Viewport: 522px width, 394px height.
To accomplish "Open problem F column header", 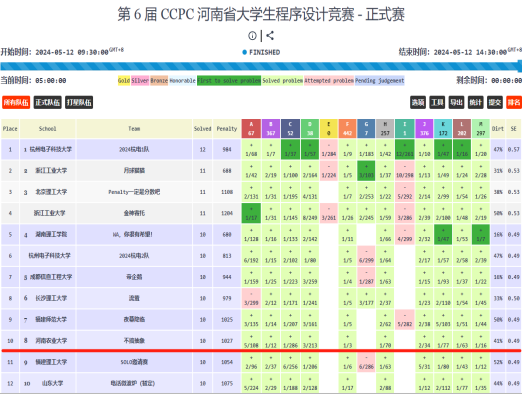I will (x=347, y=129).
